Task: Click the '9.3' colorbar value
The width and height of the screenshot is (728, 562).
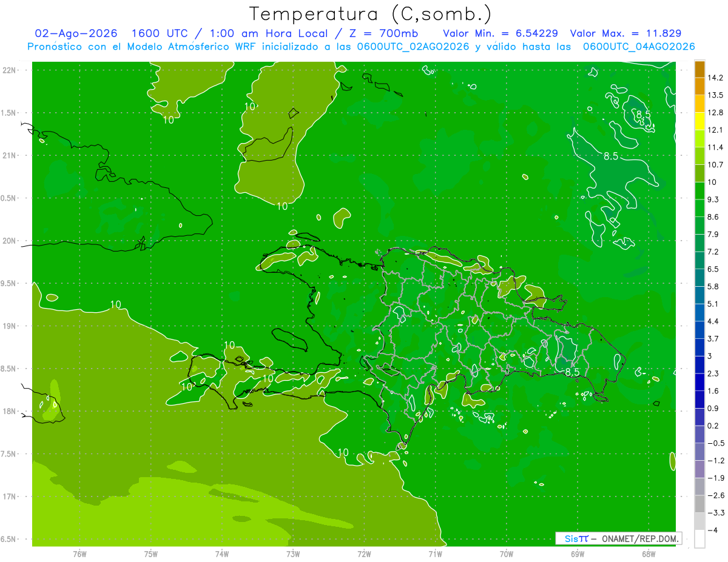Action: coord(714,199)
